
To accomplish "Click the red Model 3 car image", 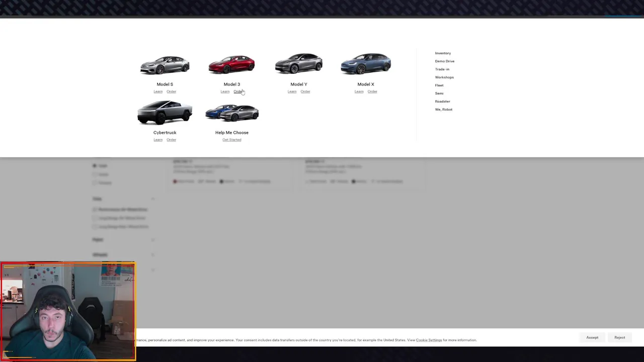I will [231, 65].
